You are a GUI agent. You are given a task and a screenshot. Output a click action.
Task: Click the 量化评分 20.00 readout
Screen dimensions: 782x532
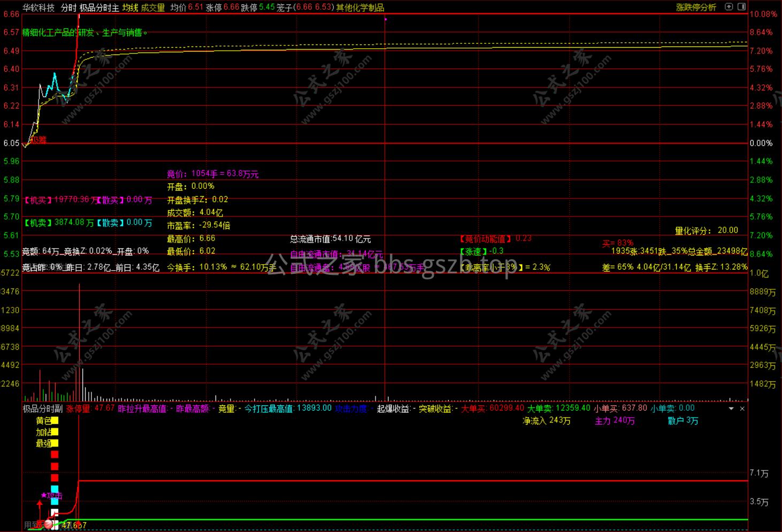pyautogui.click(x=706, y=230)
